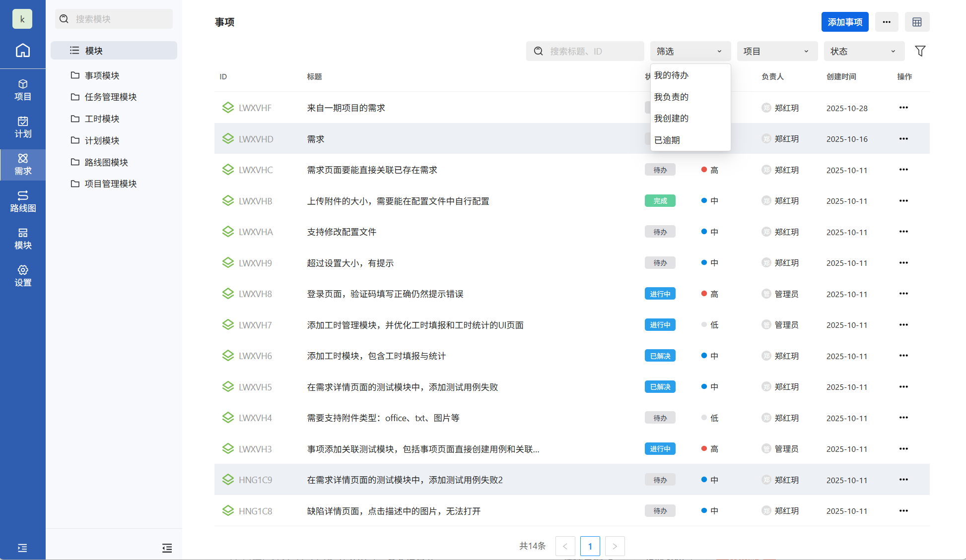This screenshot has width=966, height=560.
Task: Click the filter funnel icon
Action: pos(920,51)
